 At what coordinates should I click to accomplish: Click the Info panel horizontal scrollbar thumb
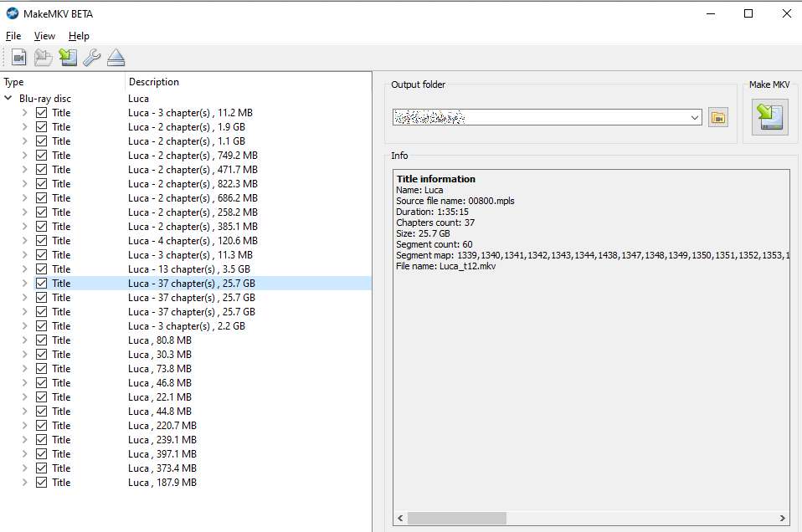(457, 519)
